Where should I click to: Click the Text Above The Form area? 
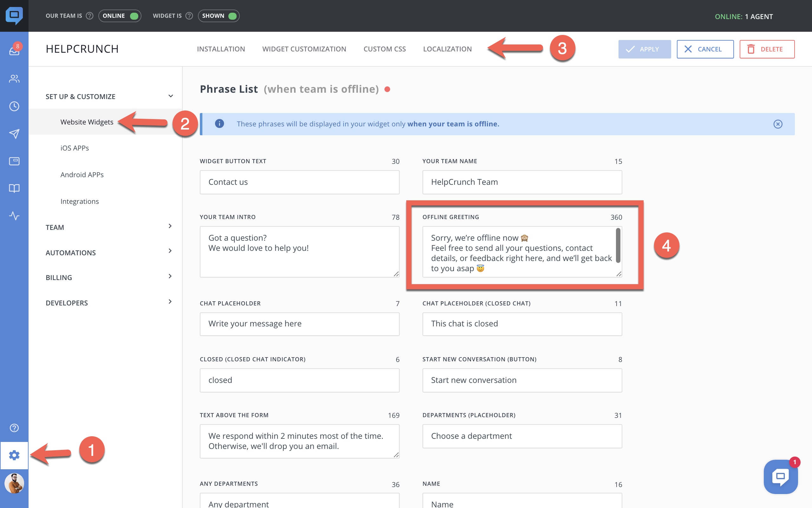(299, 441)
